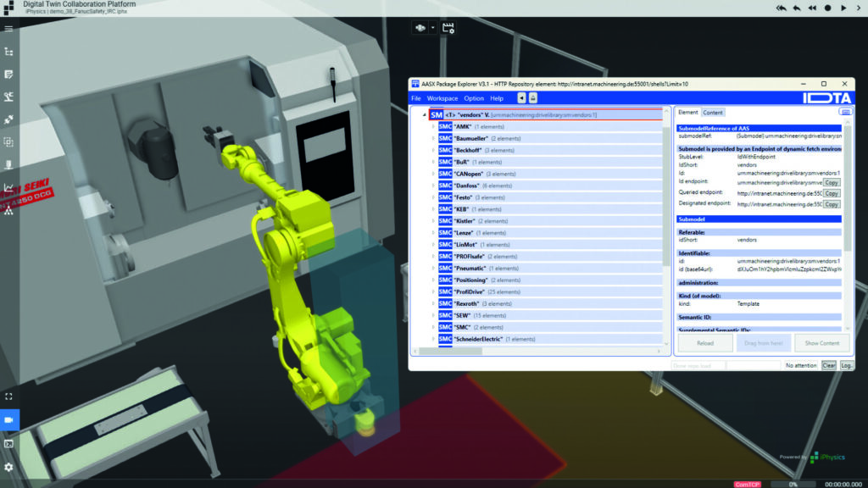The height and width of the screenshot is (488, 868).
Task: Click the back arrow button in AASX toolbar
Action: pyautogui.click(x=521, y=98)
